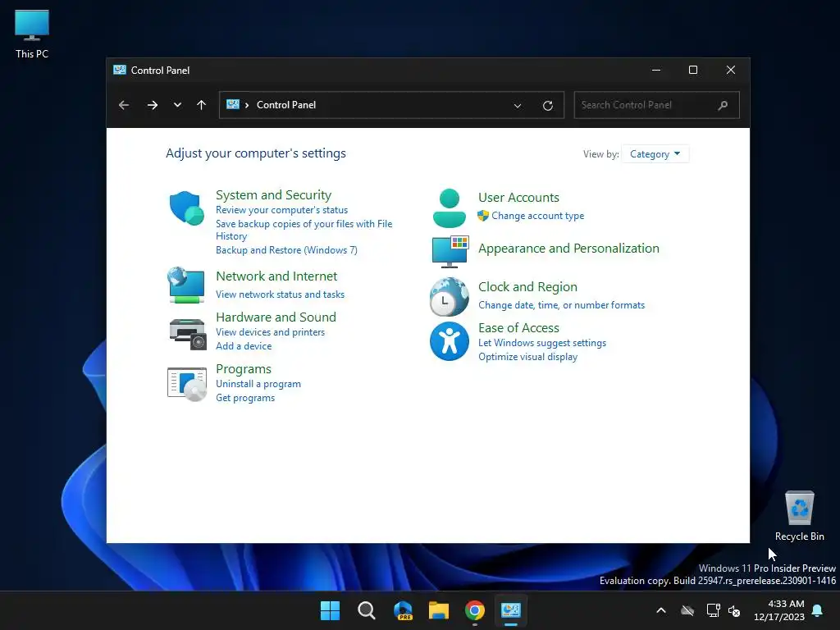Open the Windows Start menu
Image resolution: width=840 pixels, height=630 pixels.
pos(330,610)
